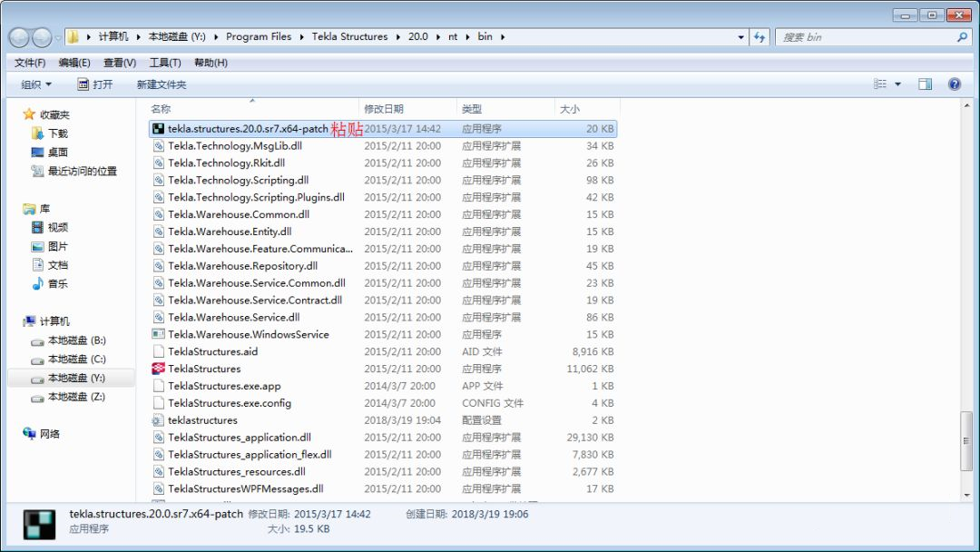Screen dimensions: 980x552
Task: Click the 打开 toolbar button
Action: click(95, 84)
